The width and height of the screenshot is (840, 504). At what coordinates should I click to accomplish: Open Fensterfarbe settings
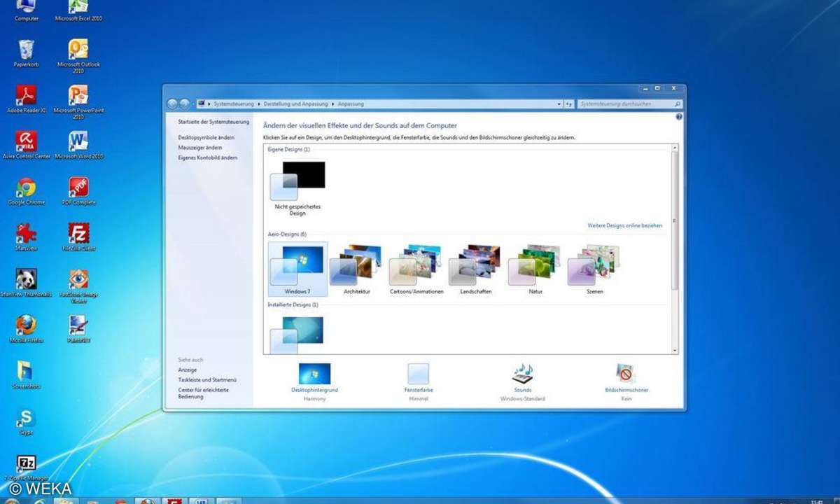[x=419, y=381]
